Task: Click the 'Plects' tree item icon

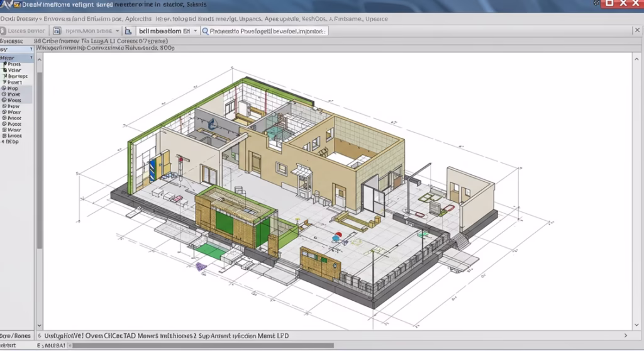Action: pyautogui.click(x=4, y=64)
